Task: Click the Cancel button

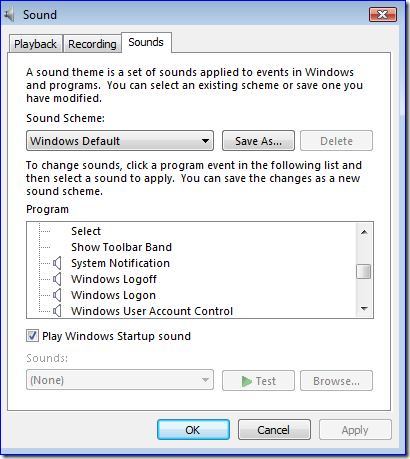Action: [274, 430]
